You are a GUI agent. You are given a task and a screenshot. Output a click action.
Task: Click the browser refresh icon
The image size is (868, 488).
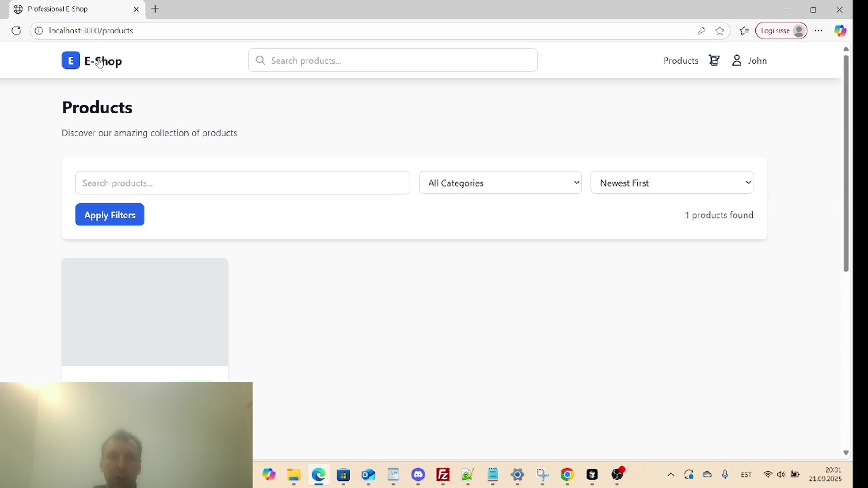click(16, 31)
